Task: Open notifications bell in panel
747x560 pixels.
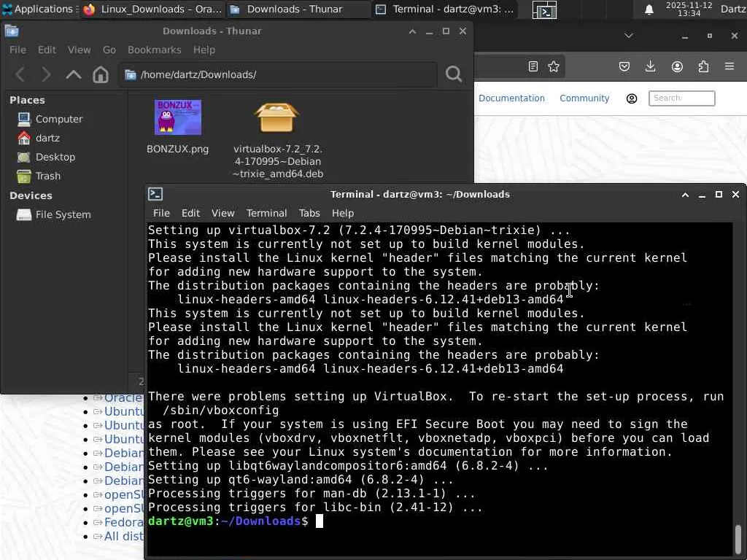Action: click(x=649, y=9)
